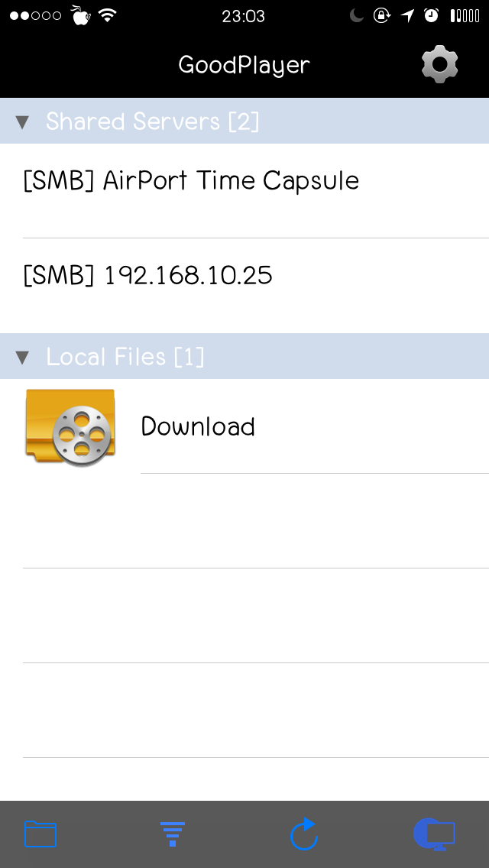The width and height of the screenshot is (489, 868).
Task: Open the settings gear icon
Action: pos(439,65)
